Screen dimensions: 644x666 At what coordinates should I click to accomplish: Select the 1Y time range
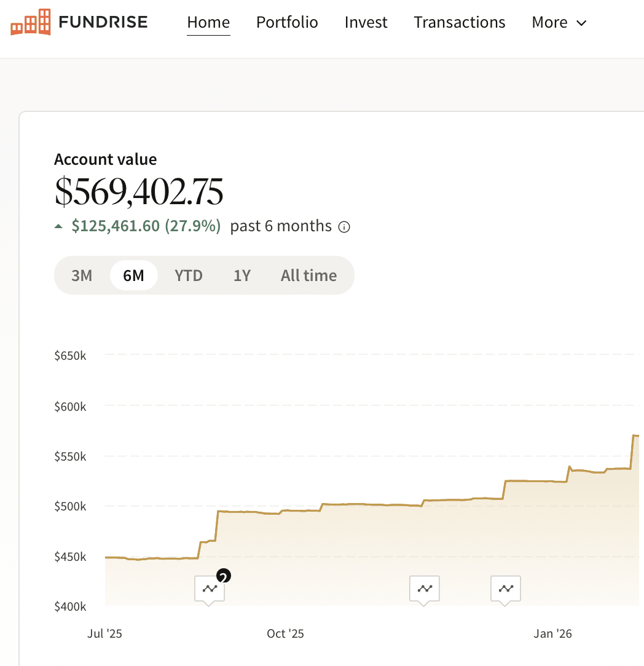pyautogui.click(x=242, y=276)
